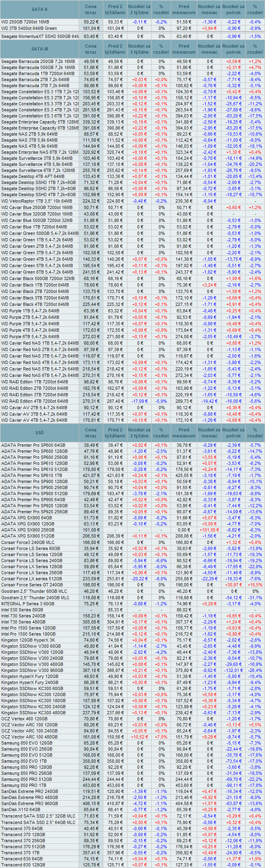Select Intel 730 Series 480GB
This screenshot has width=265, height=868.
point(23,622)
